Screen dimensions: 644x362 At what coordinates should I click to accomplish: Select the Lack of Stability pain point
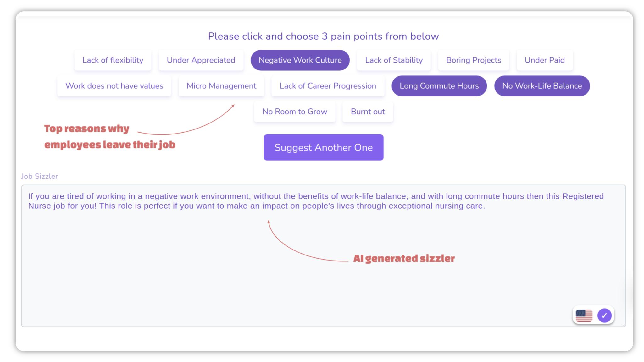tap(394, 60)
